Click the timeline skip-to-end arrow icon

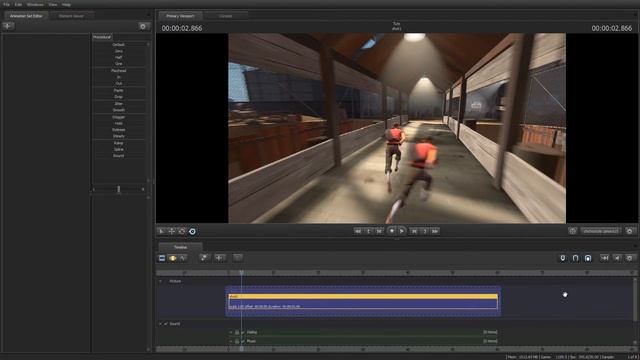(x=604, y=258)
